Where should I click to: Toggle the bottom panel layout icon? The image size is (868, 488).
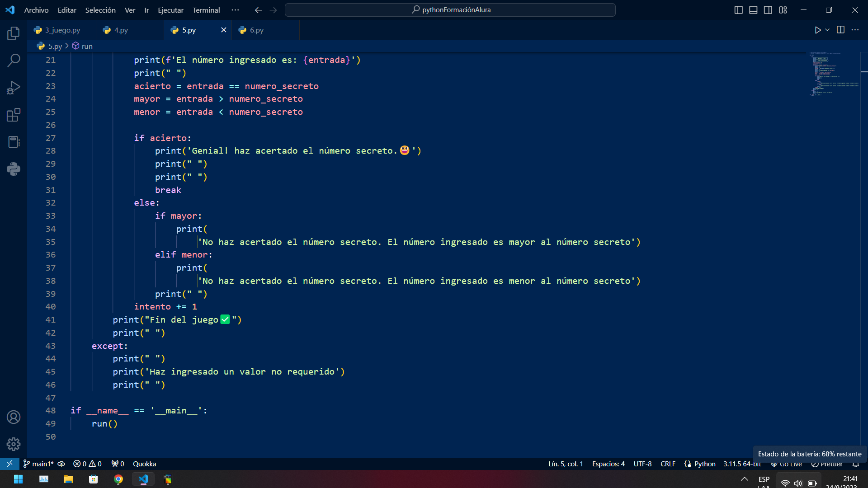point(753,10)
